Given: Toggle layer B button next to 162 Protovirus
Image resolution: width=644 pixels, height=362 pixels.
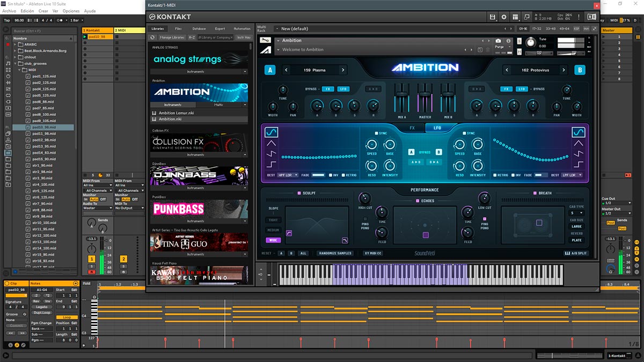Looking at the screenshot, I should pyautogui.click(x=579, y=70).
